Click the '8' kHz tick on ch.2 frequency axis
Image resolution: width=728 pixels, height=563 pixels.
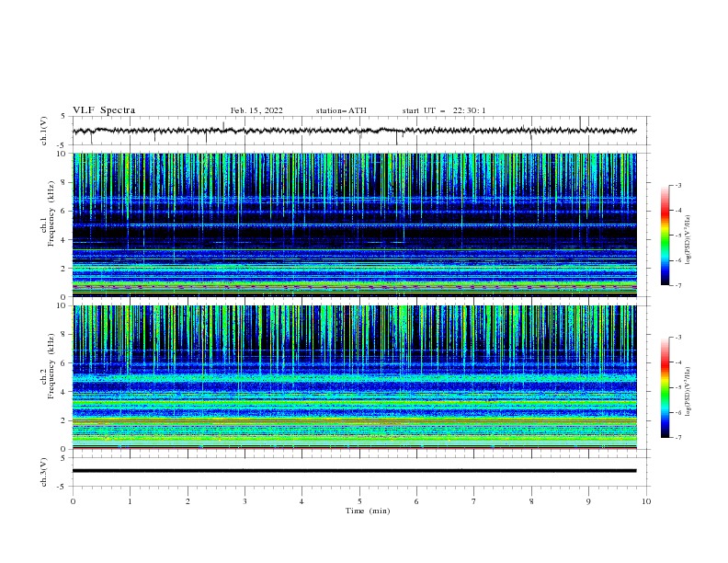(x=65, y=335)
